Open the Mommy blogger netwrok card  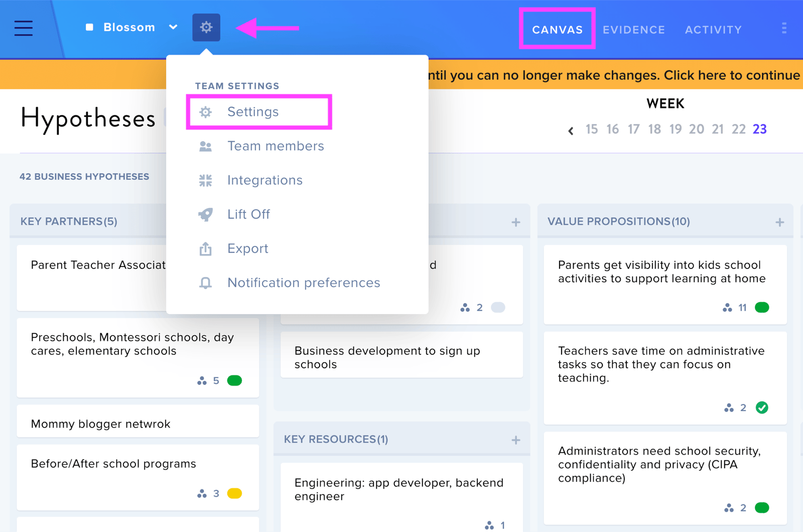(x=138, y=422)
